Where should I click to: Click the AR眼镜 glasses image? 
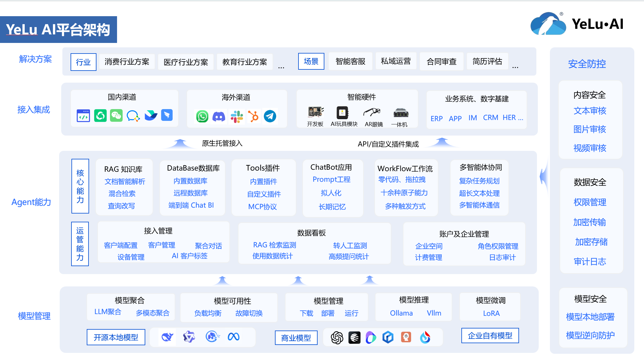pyautogui.click(x=372, y=112)
